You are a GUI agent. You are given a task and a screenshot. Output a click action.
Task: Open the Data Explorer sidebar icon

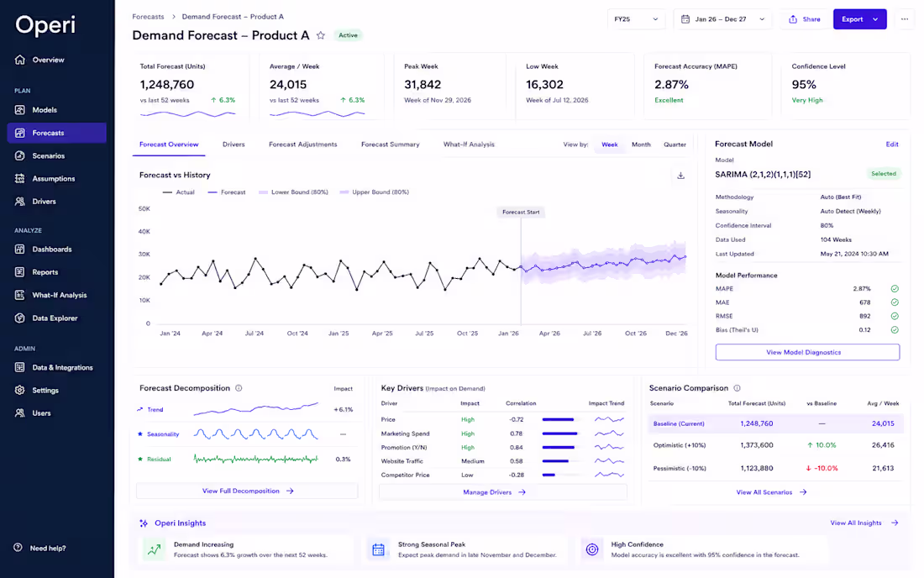pos(20,318)
